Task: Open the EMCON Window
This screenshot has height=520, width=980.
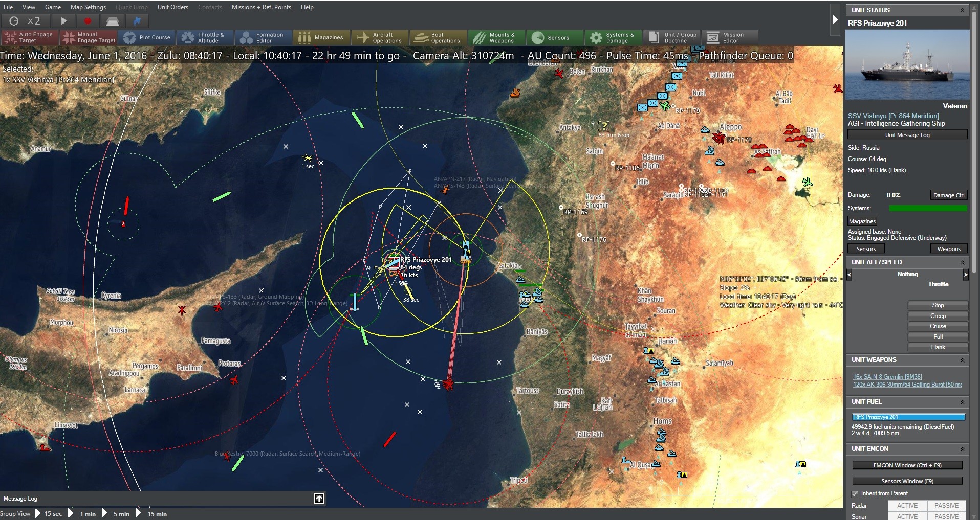Action: coord(907,465)
